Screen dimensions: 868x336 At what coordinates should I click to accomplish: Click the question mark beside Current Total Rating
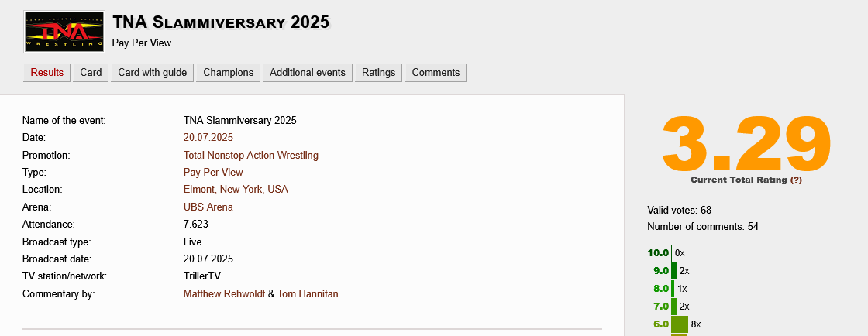pyautogui.click(x=796, y=180)
